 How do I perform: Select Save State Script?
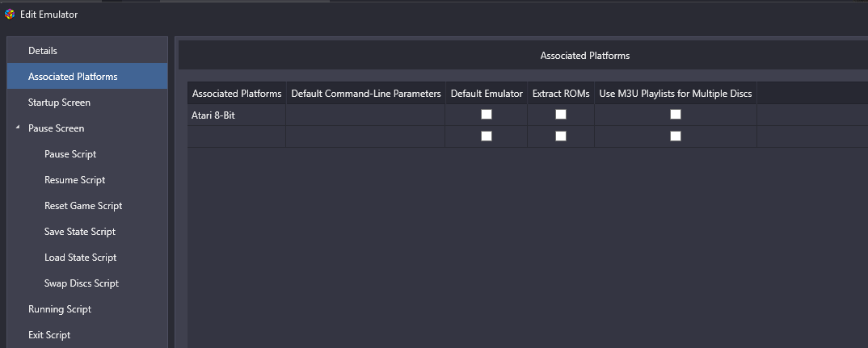point(87,231)
